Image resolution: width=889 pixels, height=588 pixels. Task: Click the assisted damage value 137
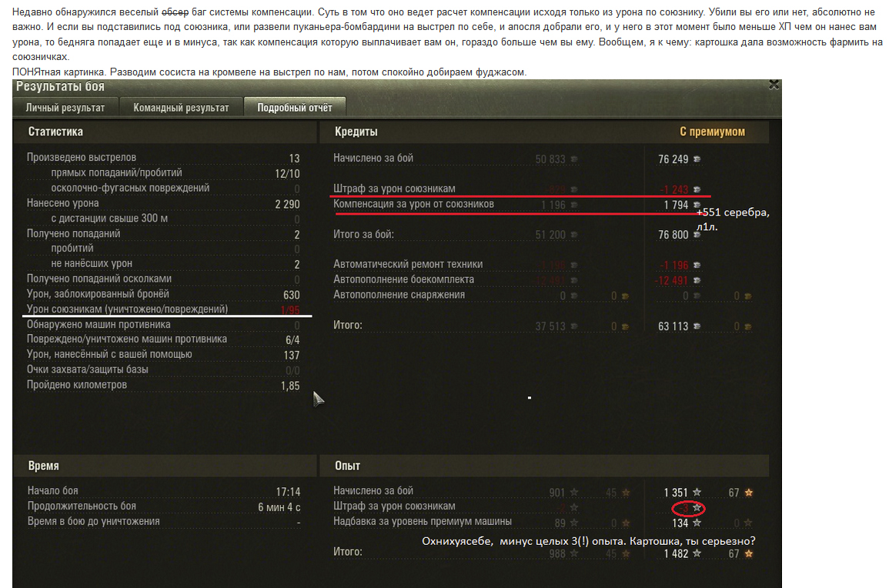coord(292,356)
